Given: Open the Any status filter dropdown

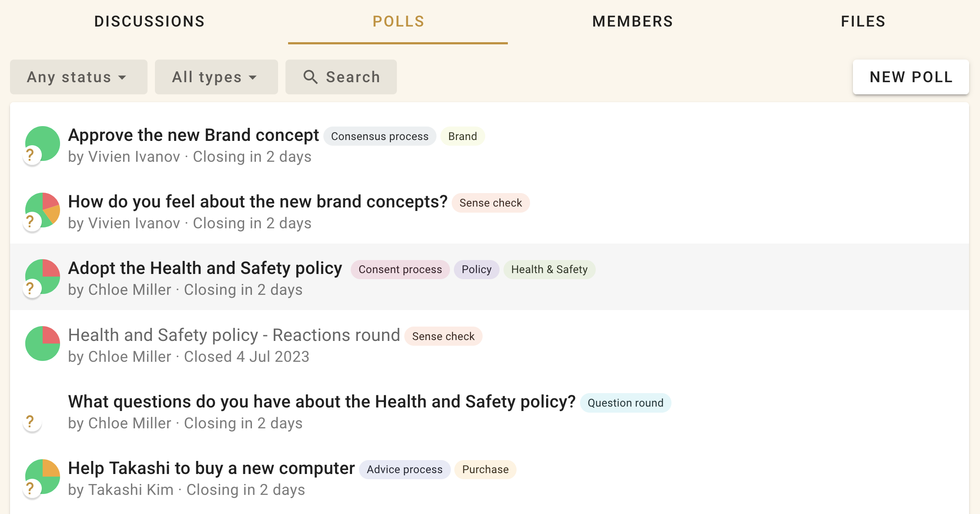Looking at the screenshot, I should (x=78, y=77).
